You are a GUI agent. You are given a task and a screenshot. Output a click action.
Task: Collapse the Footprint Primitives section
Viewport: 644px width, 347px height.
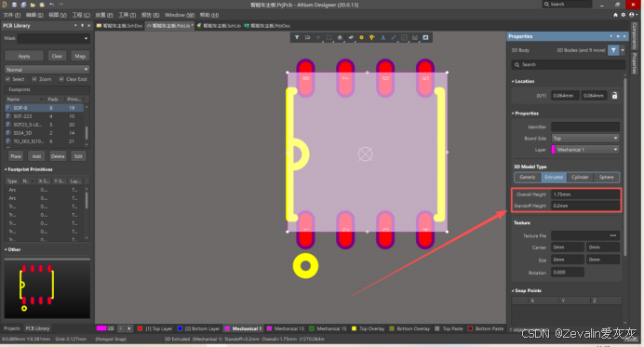(x=6, y=169)
